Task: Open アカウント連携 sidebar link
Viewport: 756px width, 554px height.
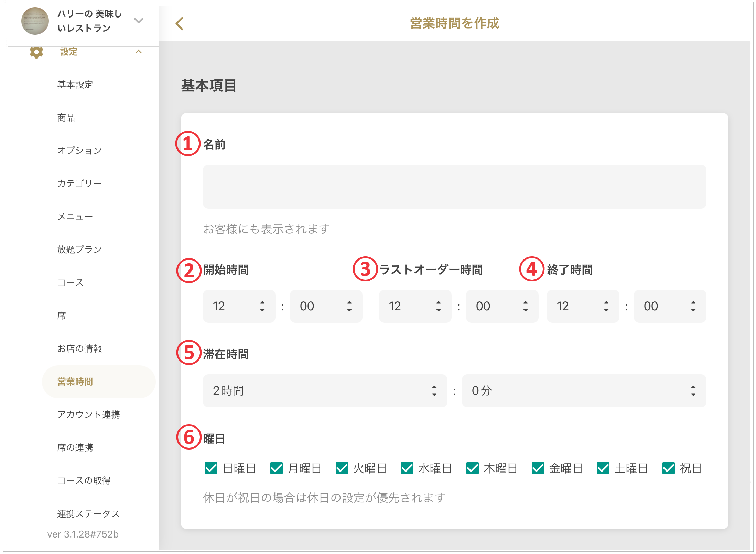Action: point(88,414)
